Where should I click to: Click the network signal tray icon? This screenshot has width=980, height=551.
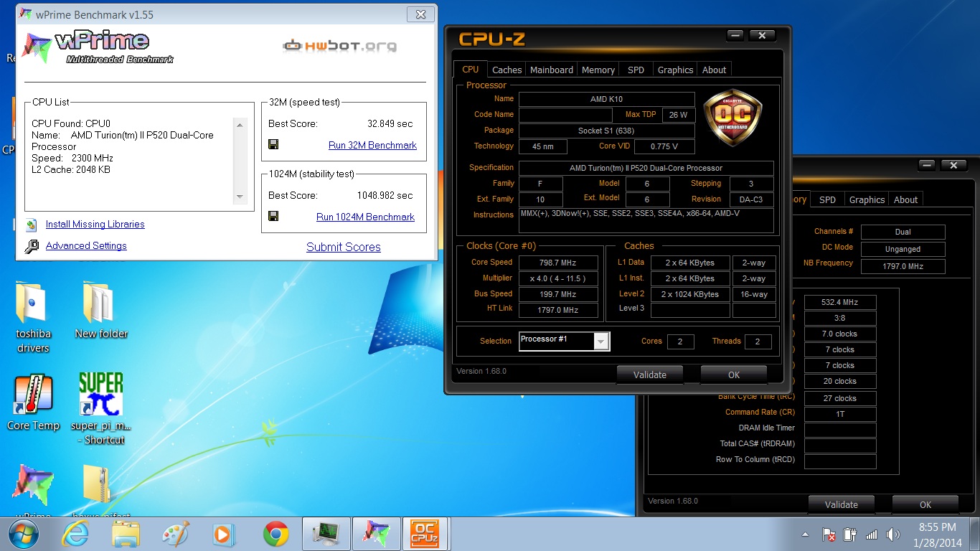pos(872,534)
